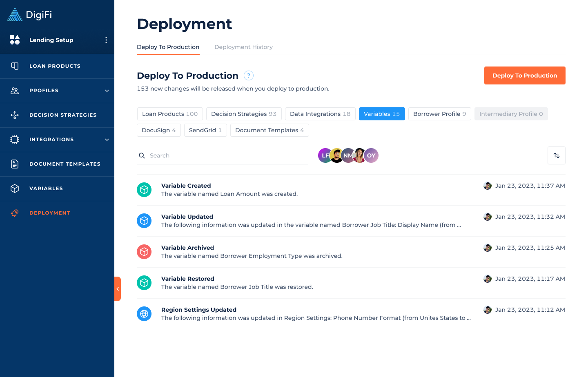Screen dimensions: 588x377
Task: Enable the Loan Products filter
Action: click(170, 114)
